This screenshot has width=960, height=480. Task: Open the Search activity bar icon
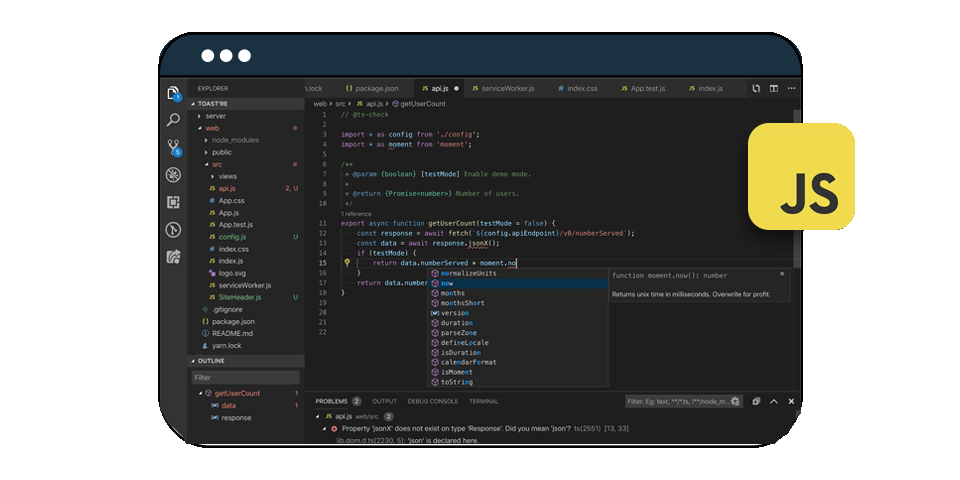[173, 120]
